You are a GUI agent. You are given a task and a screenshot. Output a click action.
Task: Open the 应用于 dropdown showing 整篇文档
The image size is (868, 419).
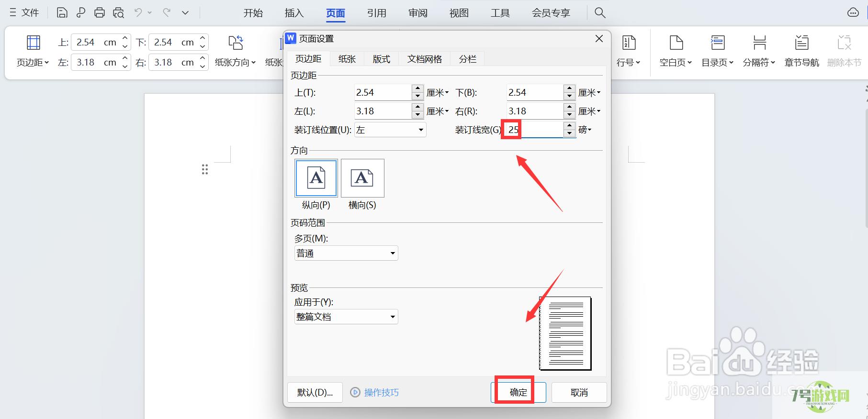click(x=346, y=317)
